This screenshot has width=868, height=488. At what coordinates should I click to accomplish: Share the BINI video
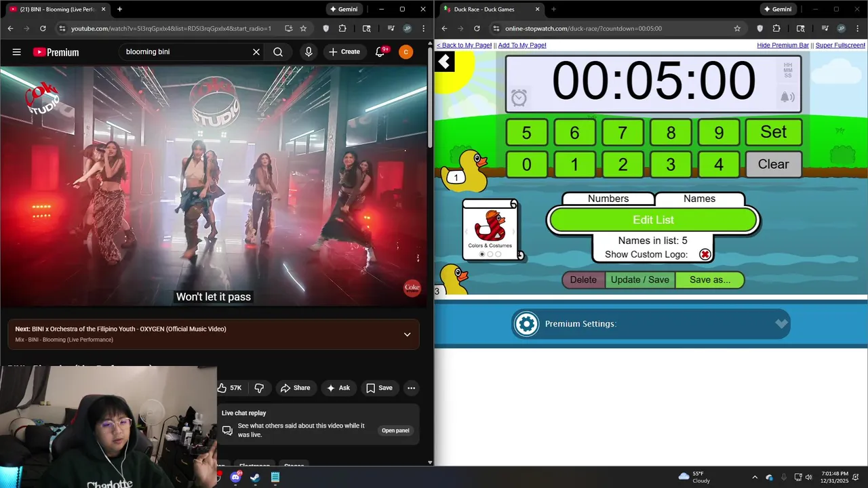(295, 388)
